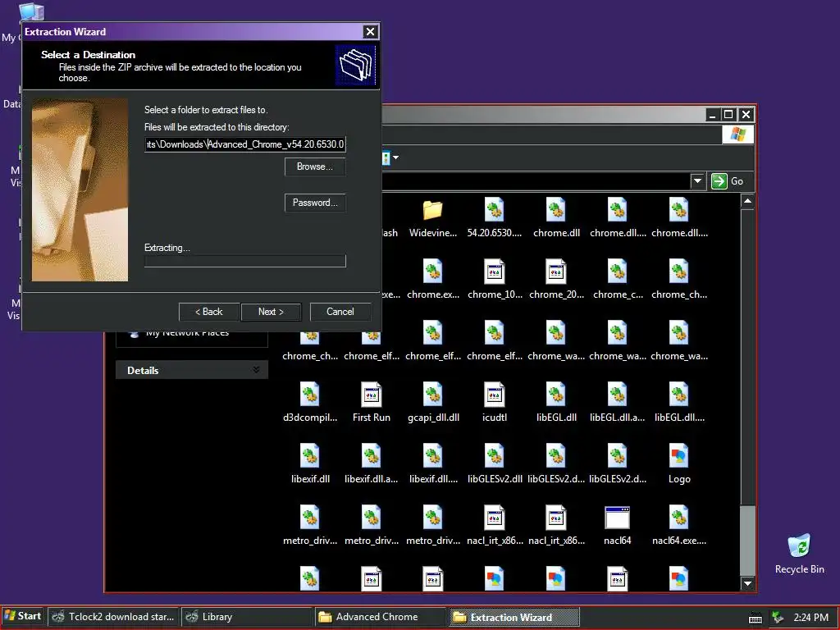Click the Browse... button
The height and width of the screenshot is (630, 840).
pyautogui.click(x=315, y=167)
